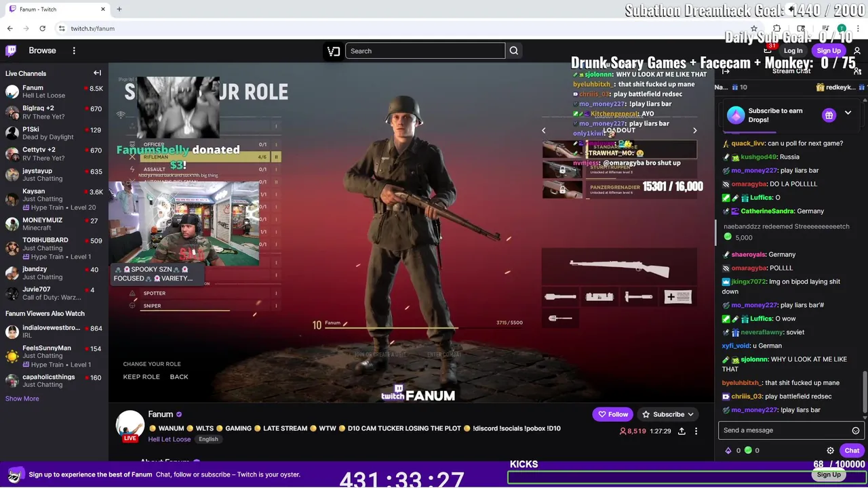
Task: Open the more options dots beside Browse
Action: pos(74,50)
